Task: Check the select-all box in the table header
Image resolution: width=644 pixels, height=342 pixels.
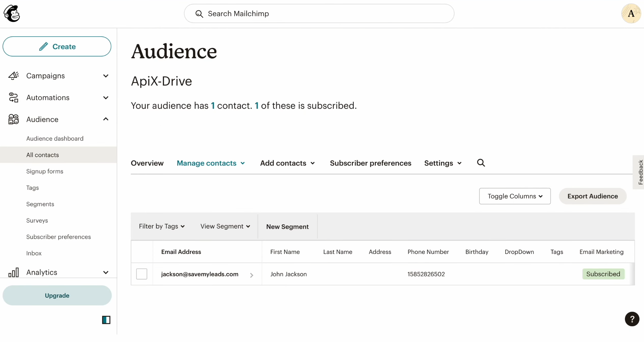Action: tap(142, 252)
